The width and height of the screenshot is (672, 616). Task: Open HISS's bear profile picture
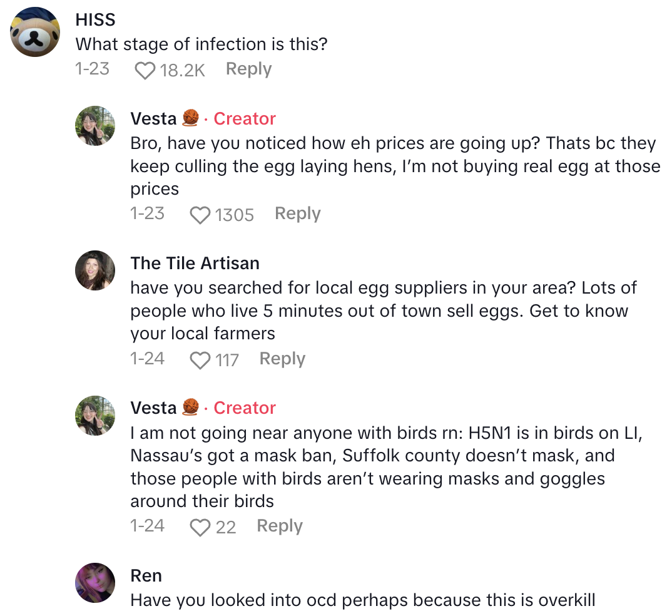[35, 32]
